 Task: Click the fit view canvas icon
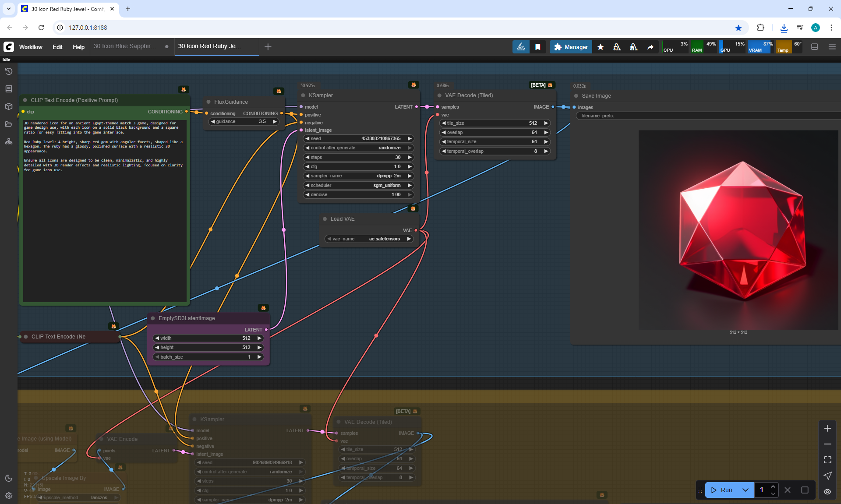coord(827,460)
